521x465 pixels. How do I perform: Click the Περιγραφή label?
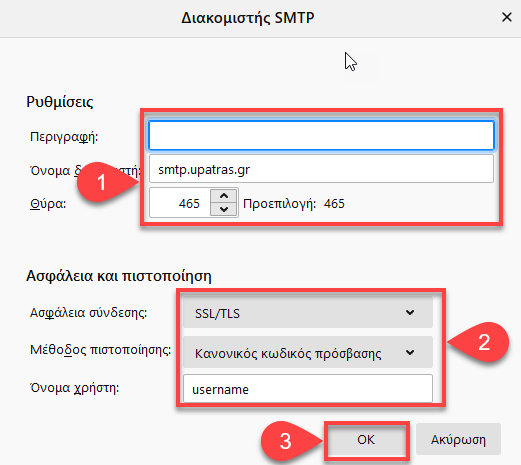pos(64,137)
